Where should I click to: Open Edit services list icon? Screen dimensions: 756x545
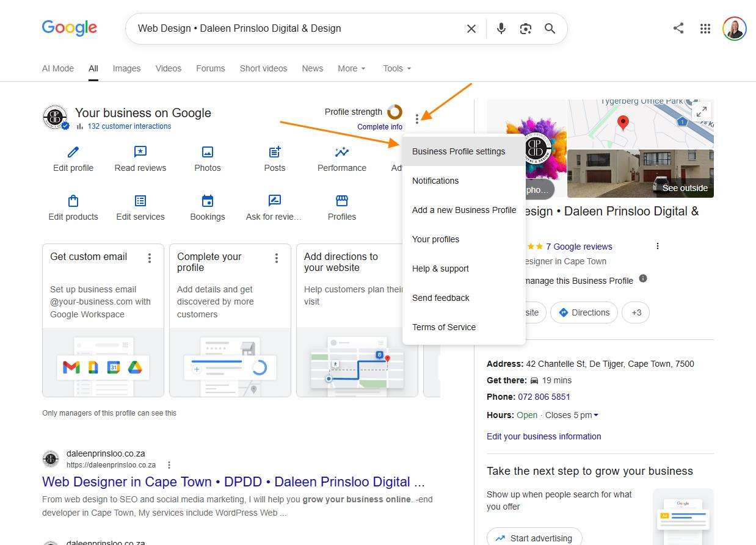click(140, 201)
